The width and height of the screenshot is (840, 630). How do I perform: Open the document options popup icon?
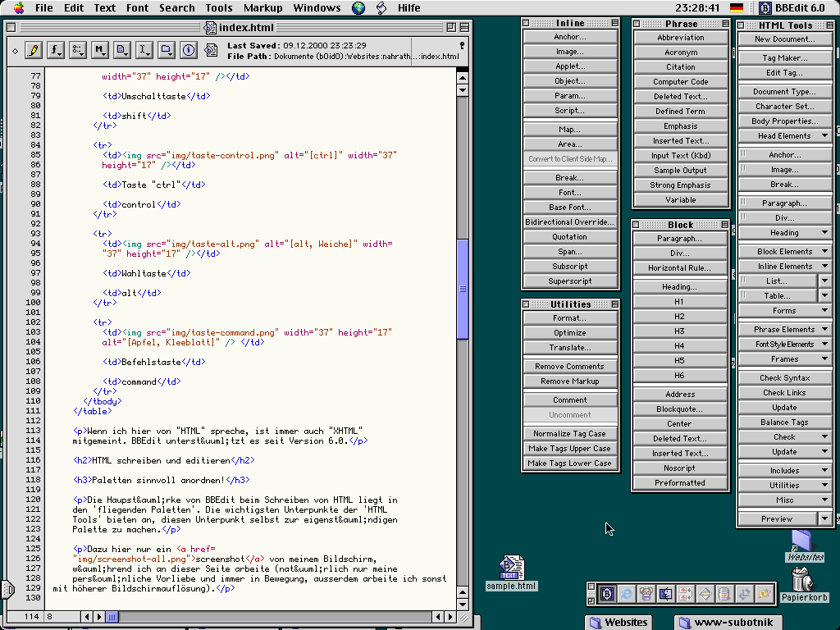click(121, 50)
